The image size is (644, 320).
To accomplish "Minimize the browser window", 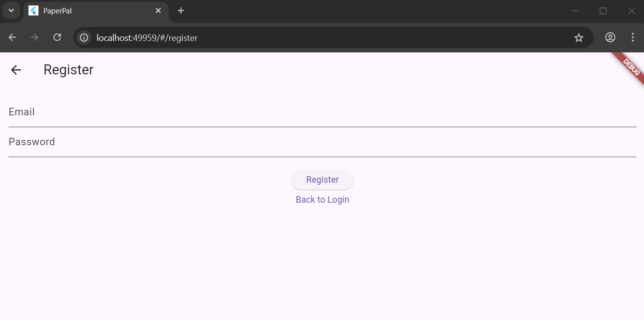I will tap(575, 10).
